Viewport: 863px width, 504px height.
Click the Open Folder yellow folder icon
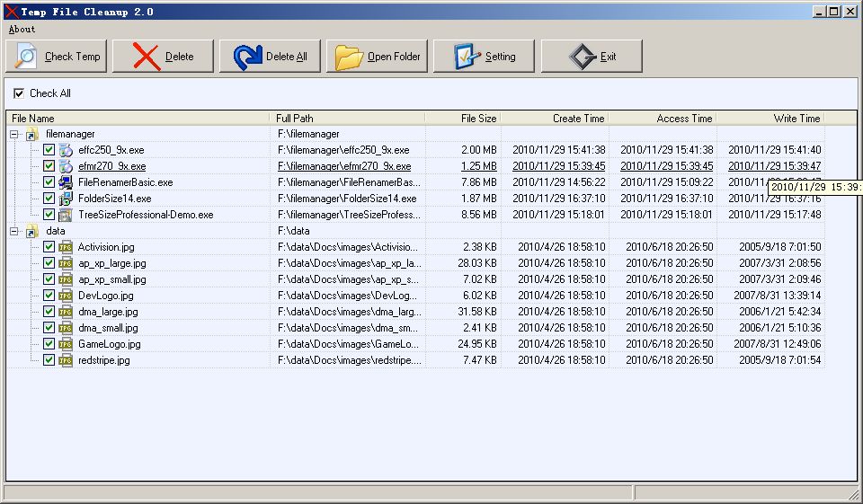click(349, 57)
